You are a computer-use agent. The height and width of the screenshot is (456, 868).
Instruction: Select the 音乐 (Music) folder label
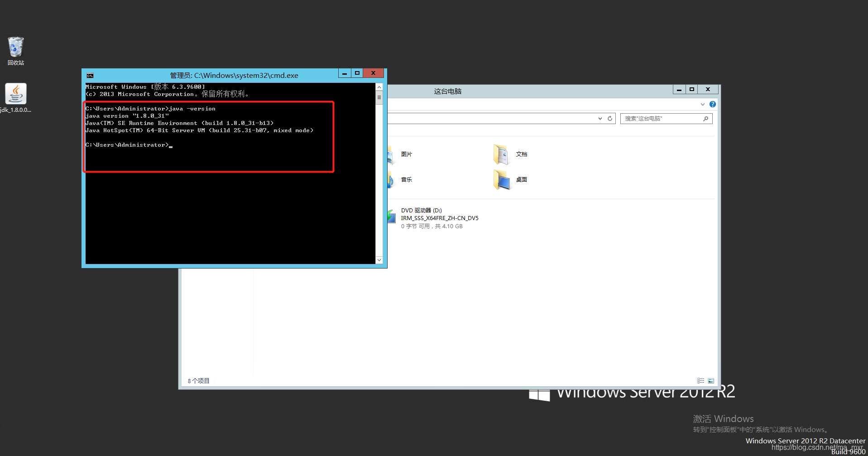point(407,180)
